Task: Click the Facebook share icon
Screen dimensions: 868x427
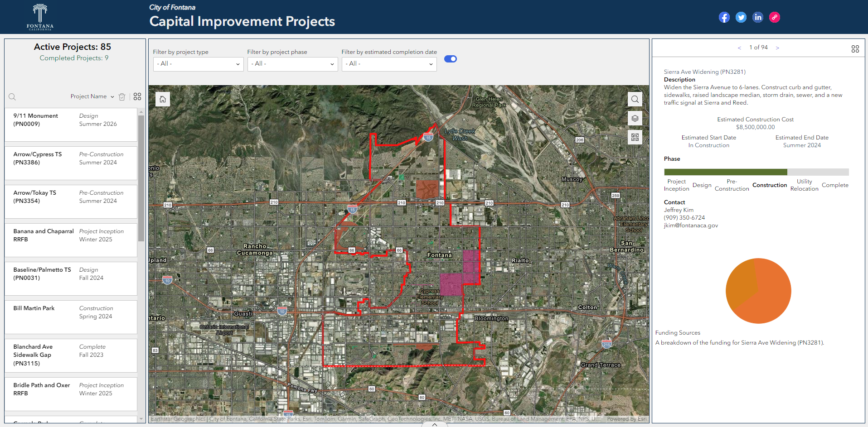Action: tap(724, 18)
